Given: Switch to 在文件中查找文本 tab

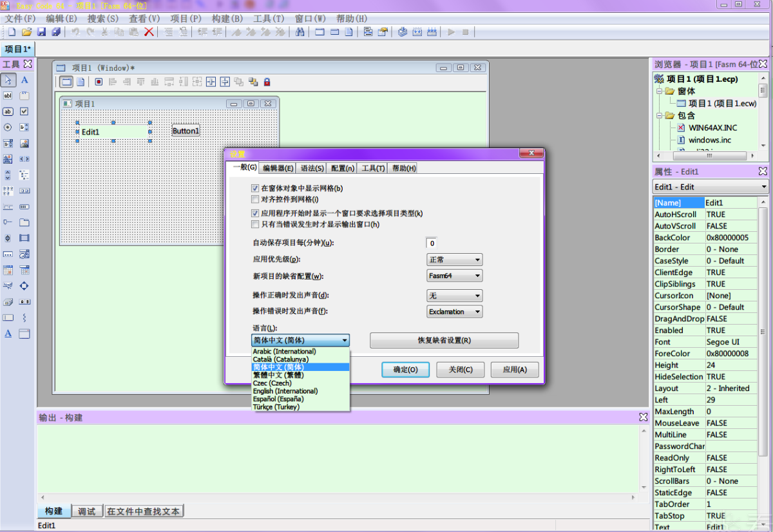Looking at the screenshot, I should [x=144, y=511].
